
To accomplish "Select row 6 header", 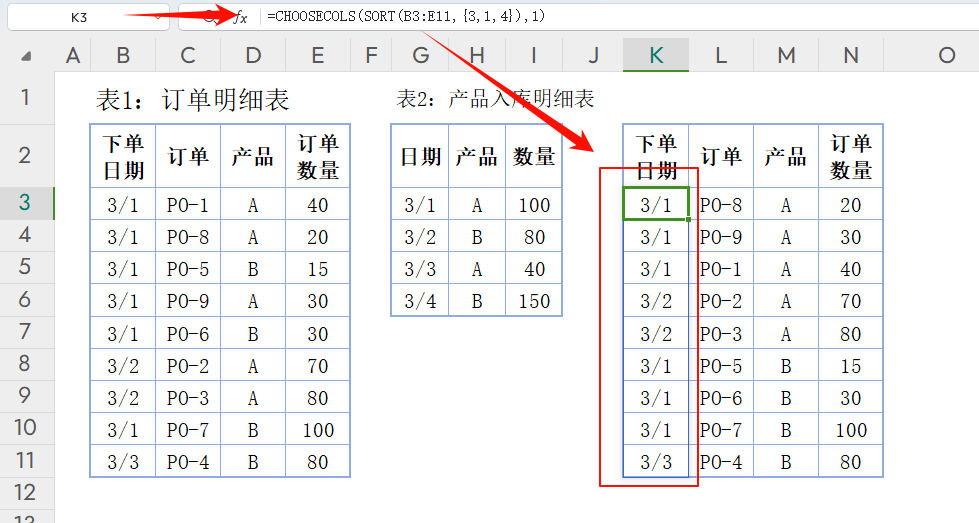I will click(26, 300).
